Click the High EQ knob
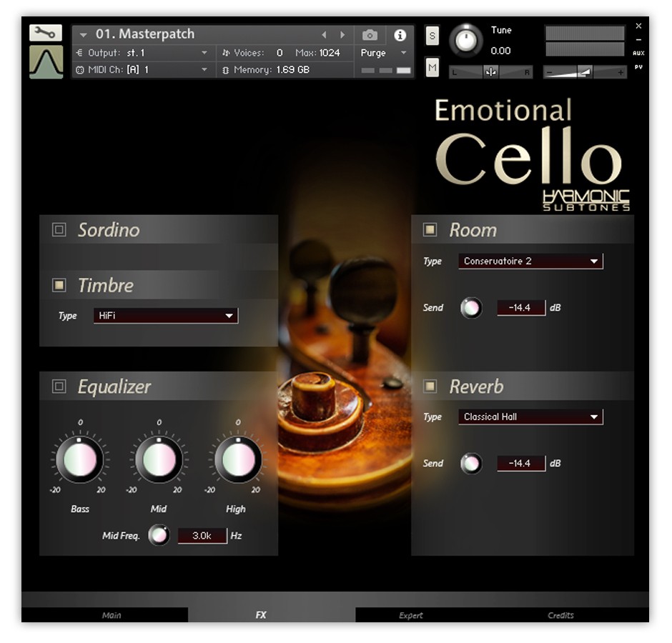 [238, 459]
